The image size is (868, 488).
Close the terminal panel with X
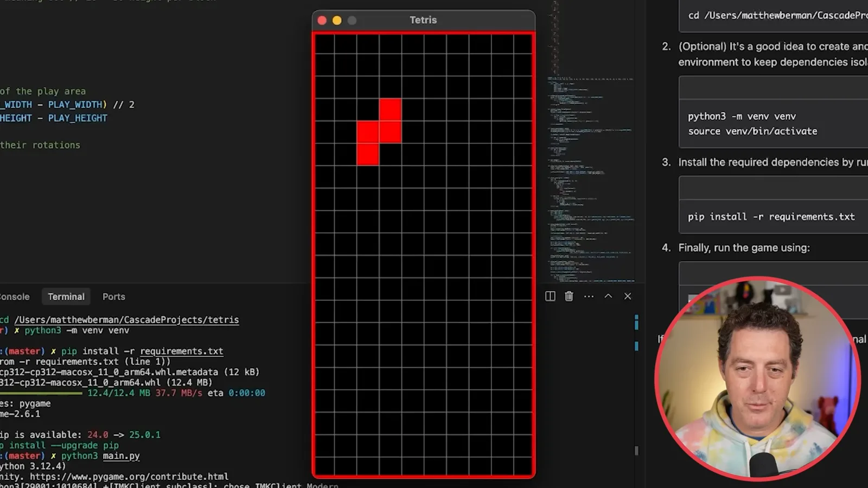[628, 296]
